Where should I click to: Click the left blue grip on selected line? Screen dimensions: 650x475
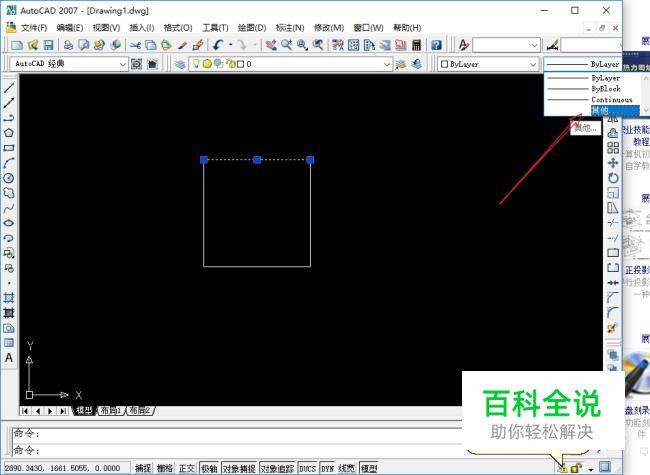pos(204,160)
